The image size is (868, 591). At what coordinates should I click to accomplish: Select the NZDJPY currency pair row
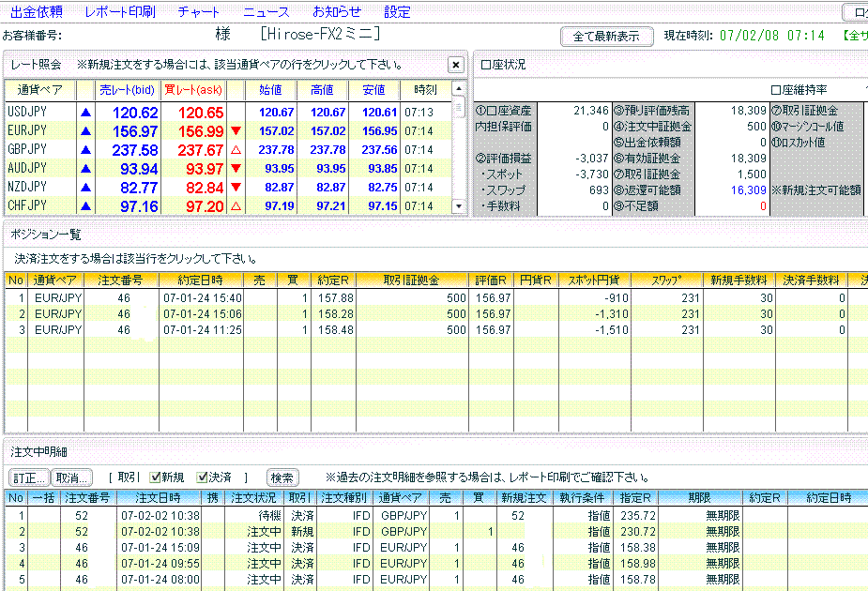pos(228,188)
